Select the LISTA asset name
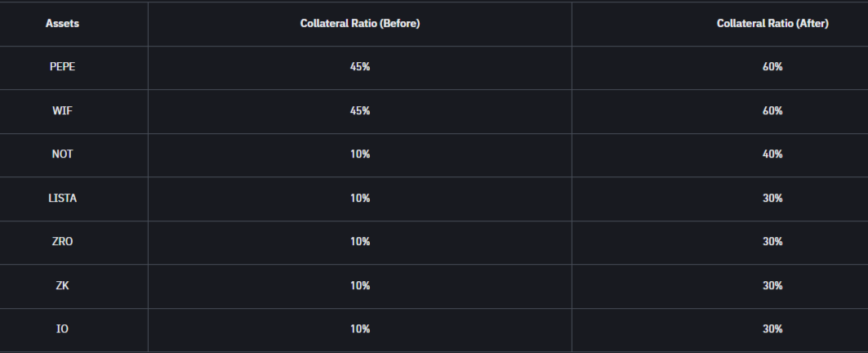Viewport: 868px width, 353px height. tap(62, 198)
